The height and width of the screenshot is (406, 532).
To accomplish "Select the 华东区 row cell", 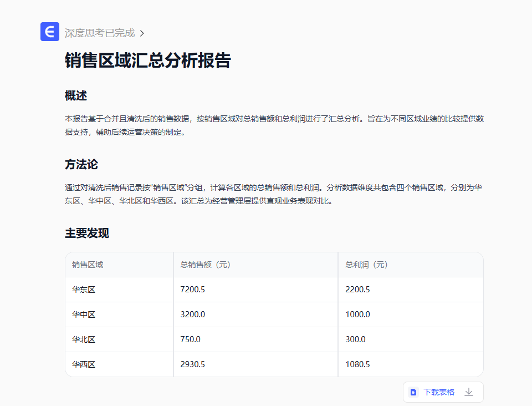I will point(84,290).
